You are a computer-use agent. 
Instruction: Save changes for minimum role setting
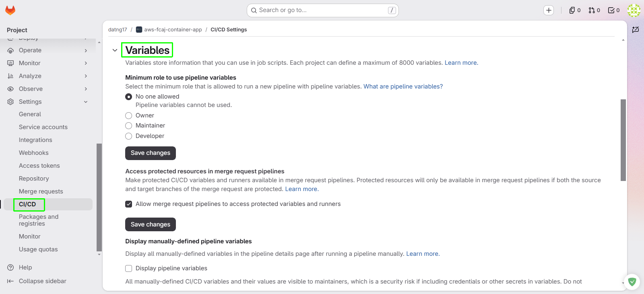[151, 153]
